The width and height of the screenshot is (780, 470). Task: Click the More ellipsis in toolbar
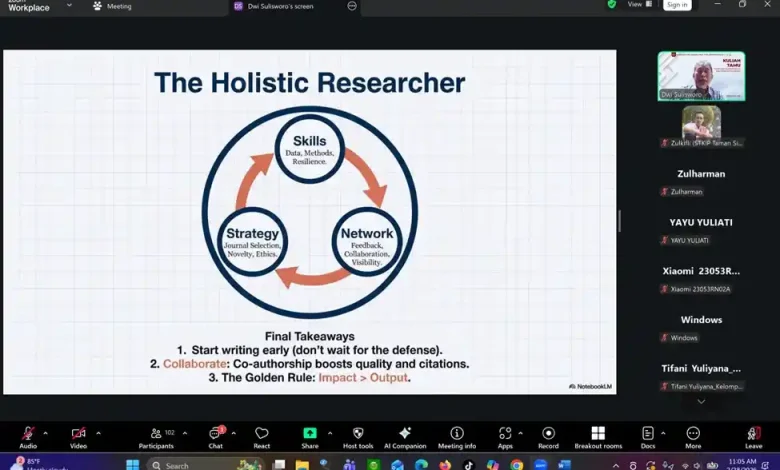(693, 436)
